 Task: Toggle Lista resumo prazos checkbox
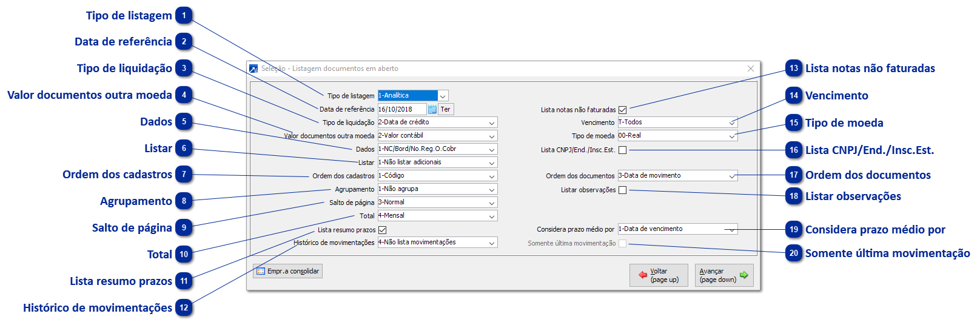[x=382, y=230]
